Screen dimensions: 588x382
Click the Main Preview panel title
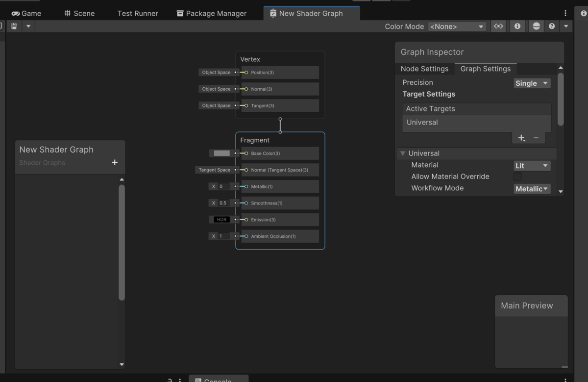coord(527,306)
